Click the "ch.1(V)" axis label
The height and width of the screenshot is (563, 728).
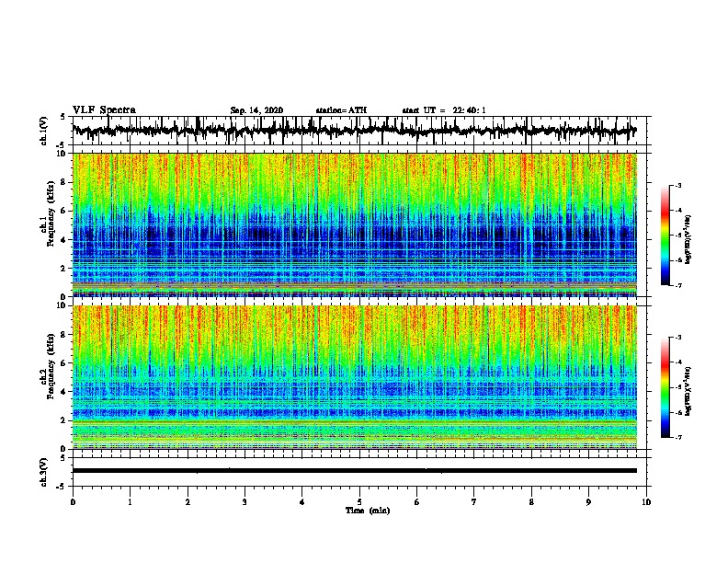click(x=44, y=131)
